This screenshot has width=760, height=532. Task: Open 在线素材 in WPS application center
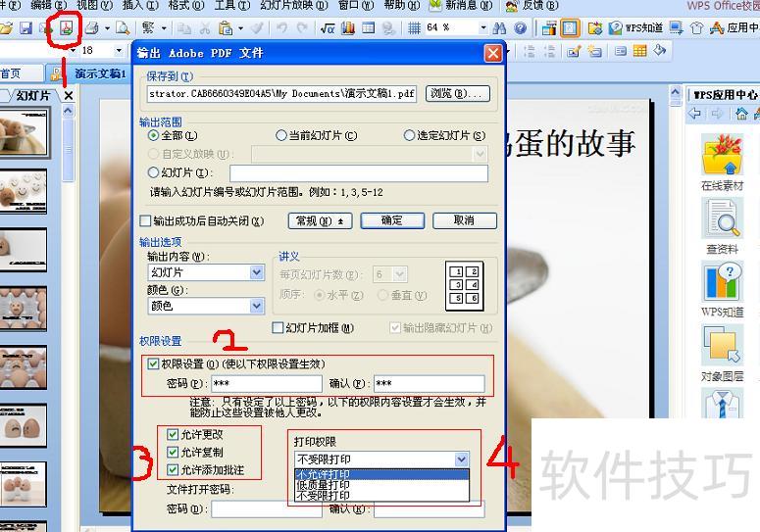(722, 163)
